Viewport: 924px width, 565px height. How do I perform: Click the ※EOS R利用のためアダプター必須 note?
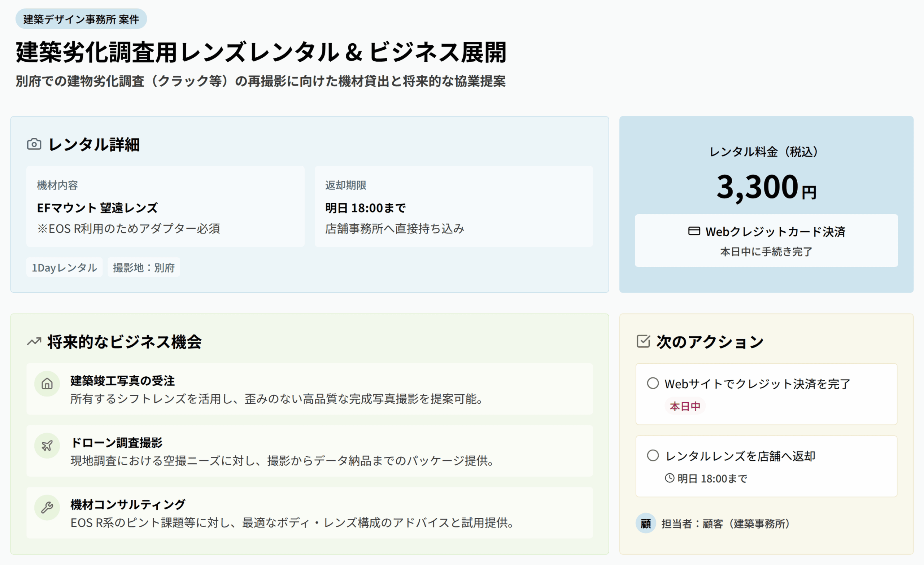click(128, 228)
